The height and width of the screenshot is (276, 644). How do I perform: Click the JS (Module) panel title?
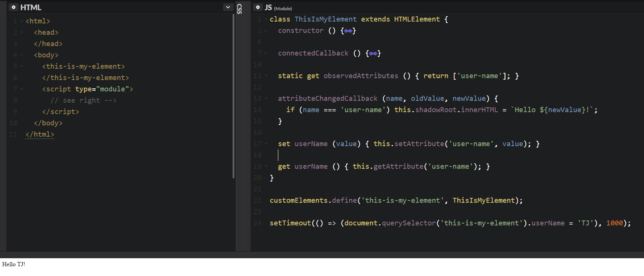point(278,8)
